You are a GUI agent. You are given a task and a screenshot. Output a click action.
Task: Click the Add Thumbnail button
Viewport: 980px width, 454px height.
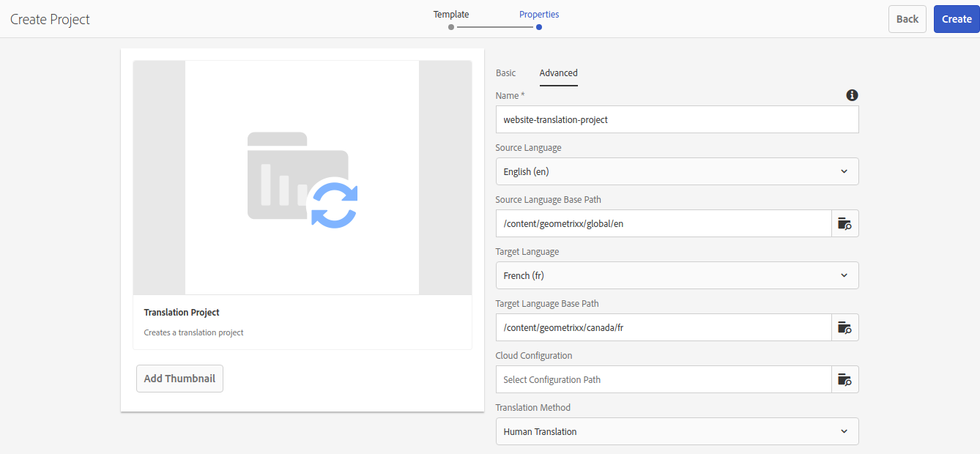(179, 379)
